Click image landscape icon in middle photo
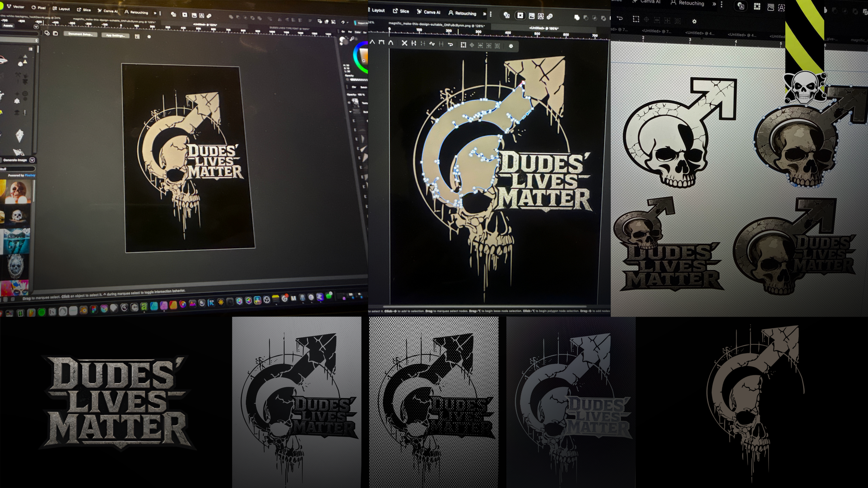The image size is (868, 488). tap(532, 16)
